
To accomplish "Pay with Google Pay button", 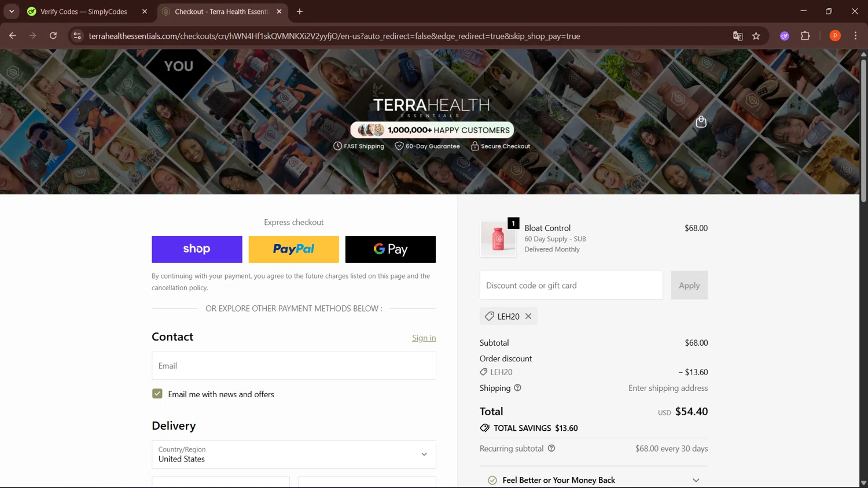I will tap(391, 249).
